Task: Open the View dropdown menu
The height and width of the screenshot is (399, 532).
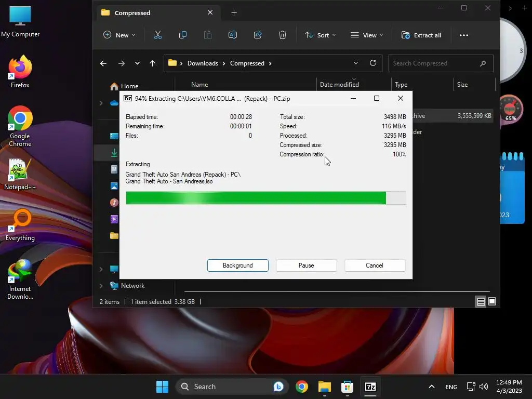Action: click(x=367, y=35)
